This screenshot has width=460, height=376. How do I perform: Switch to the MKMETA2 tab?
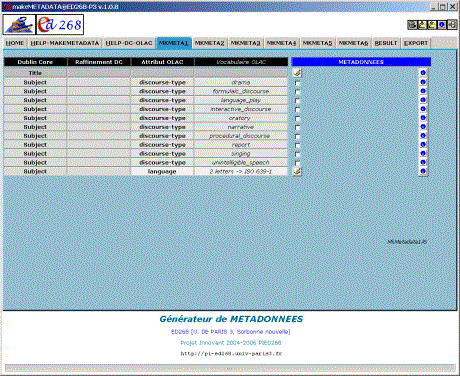210,43
